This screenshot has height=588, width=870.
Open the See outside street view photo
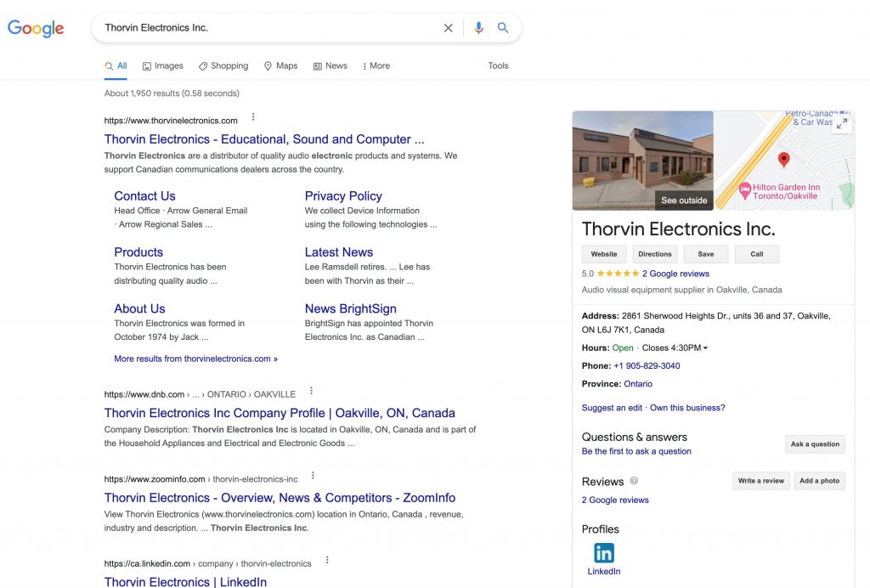pyautogui.click(x=642, y=161)
